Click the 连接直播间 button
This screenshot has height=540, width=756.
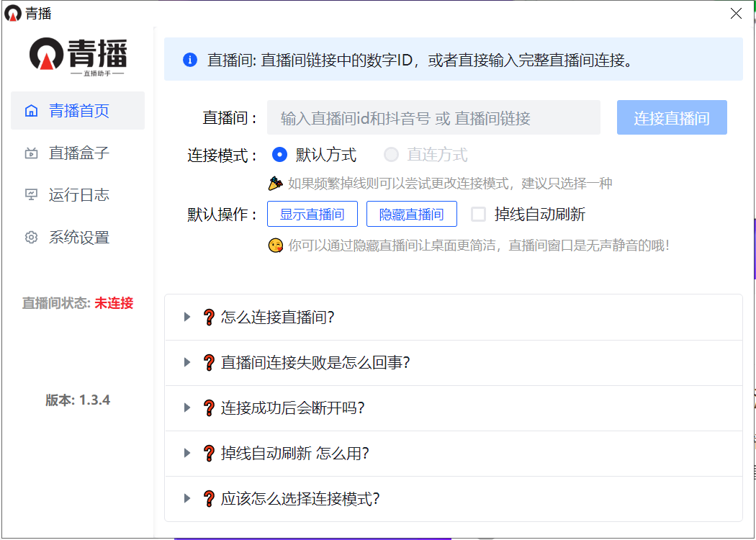tap(672, 117)
